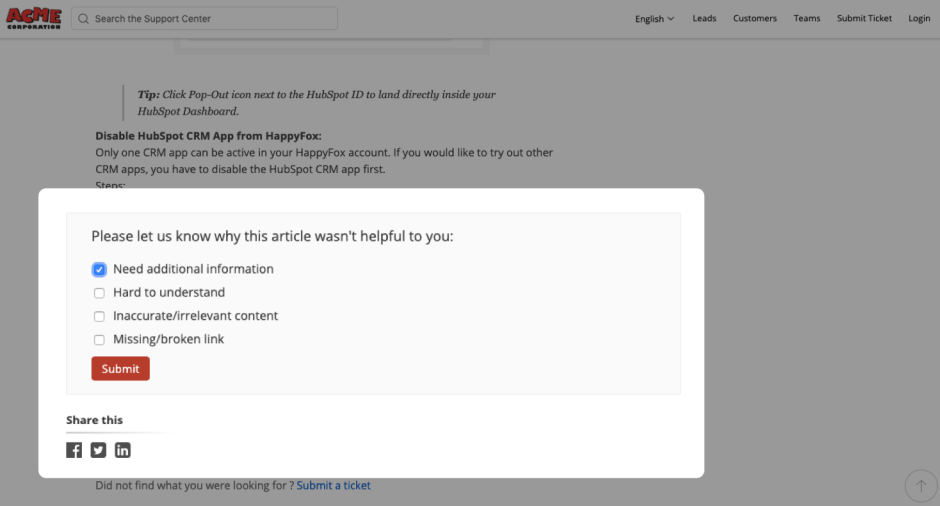
Task: Click Submit Ticket in the header
Action: point(864,19)
